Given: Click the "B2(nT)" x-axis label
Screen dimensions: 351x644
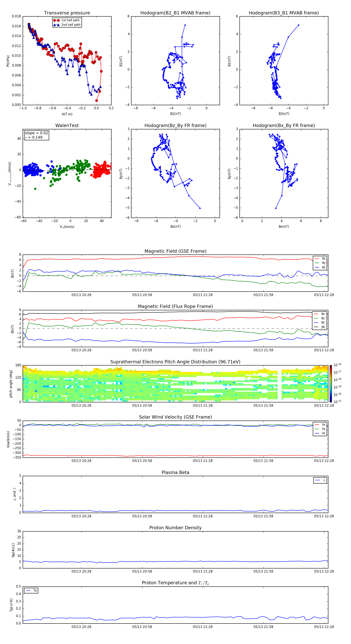Looking at the screenshot, I should 175,114.
